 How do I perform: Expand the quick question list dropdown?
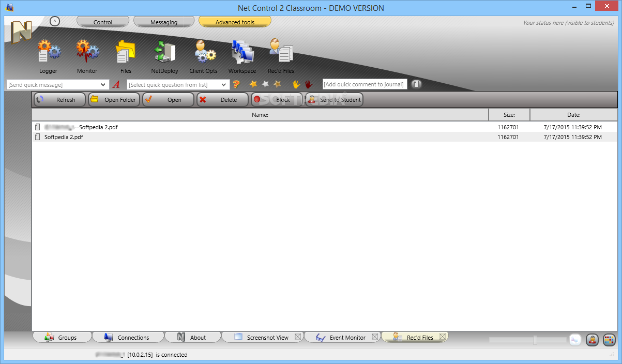point(224,85)
